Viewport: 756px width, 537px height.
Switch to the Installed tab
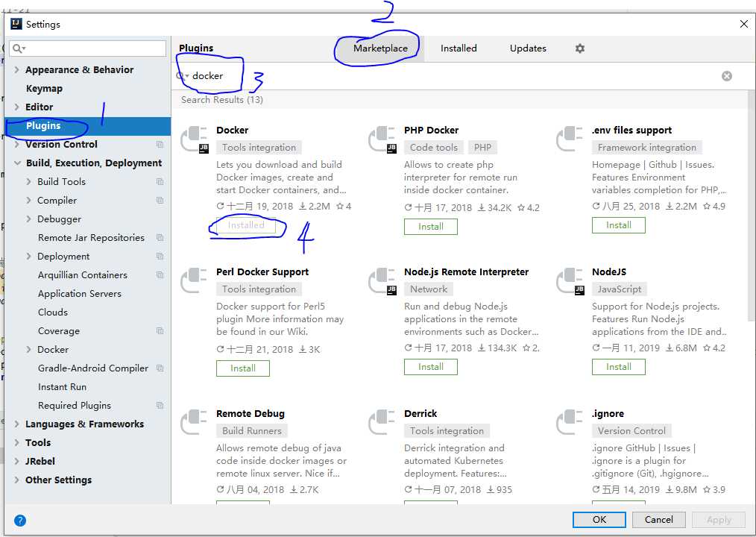coord(459,48)
